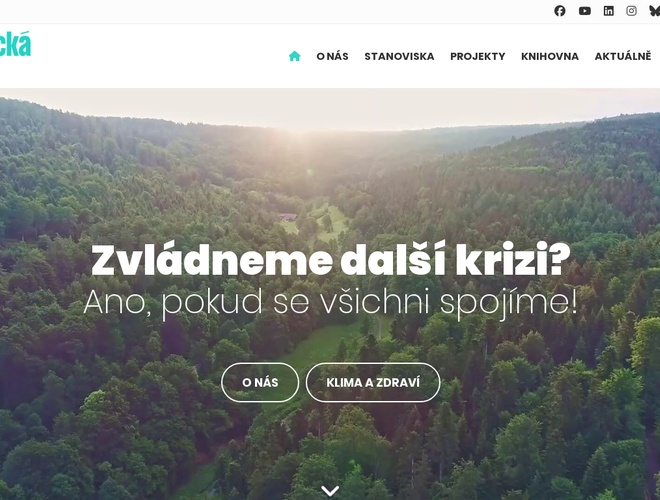Click the small cabin in the forest clearing
The image size is (660, 500).
pos(288,217)
